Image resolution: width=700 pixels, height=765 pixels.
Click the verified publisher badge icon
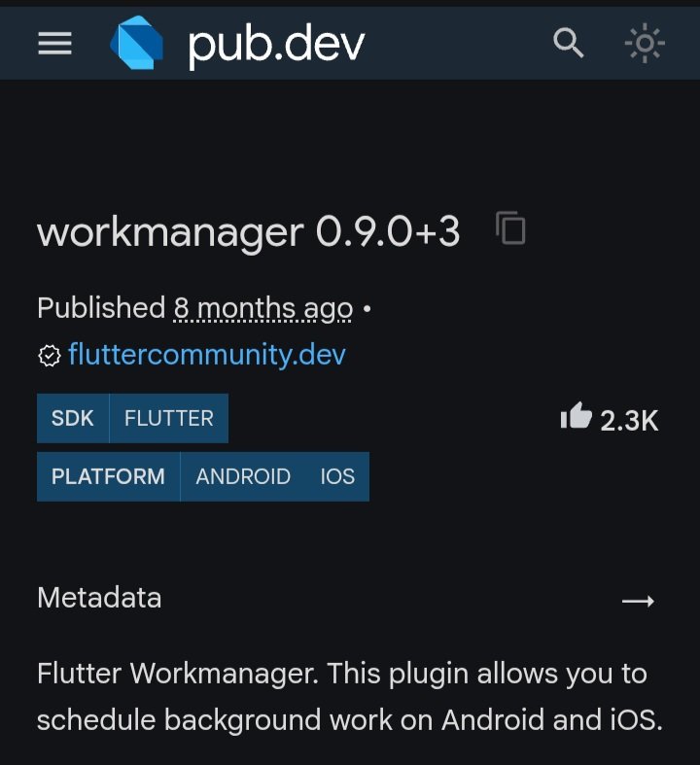tap(50, 356)
